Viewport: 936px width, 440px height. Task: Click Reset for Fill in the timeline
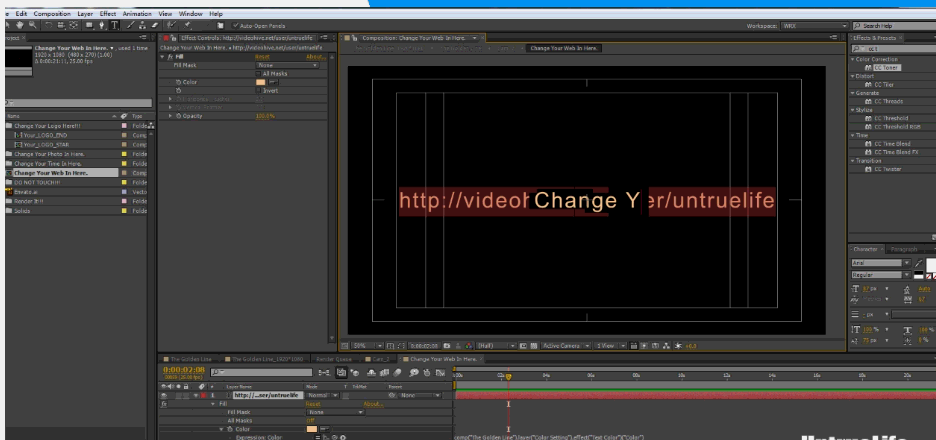point(313,404)
